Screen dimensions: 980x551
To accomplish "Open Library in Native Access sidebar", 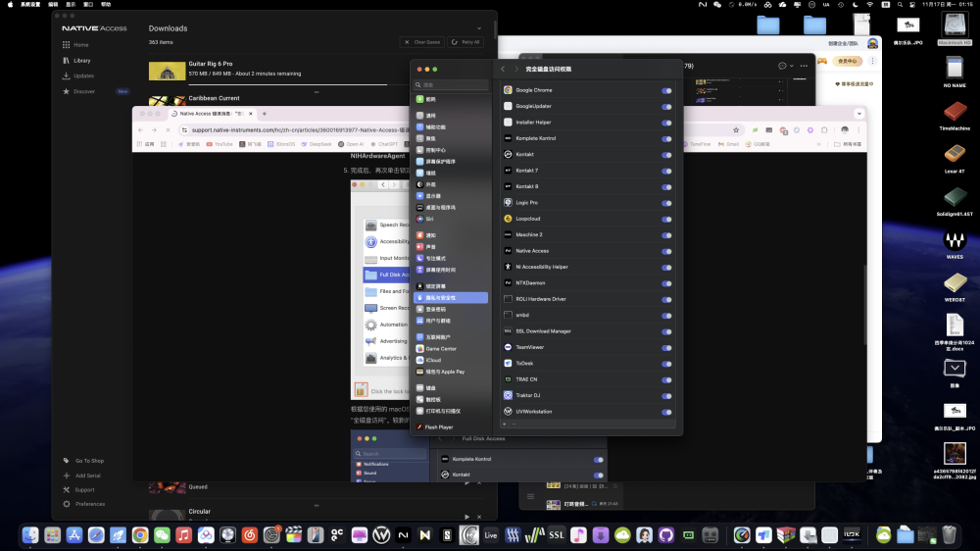I will click(x=82, y=61).
